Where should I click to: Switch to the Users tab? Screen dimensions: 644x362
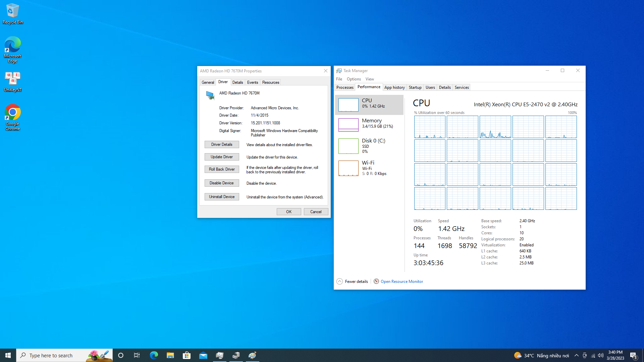click(x=430, y=87)
